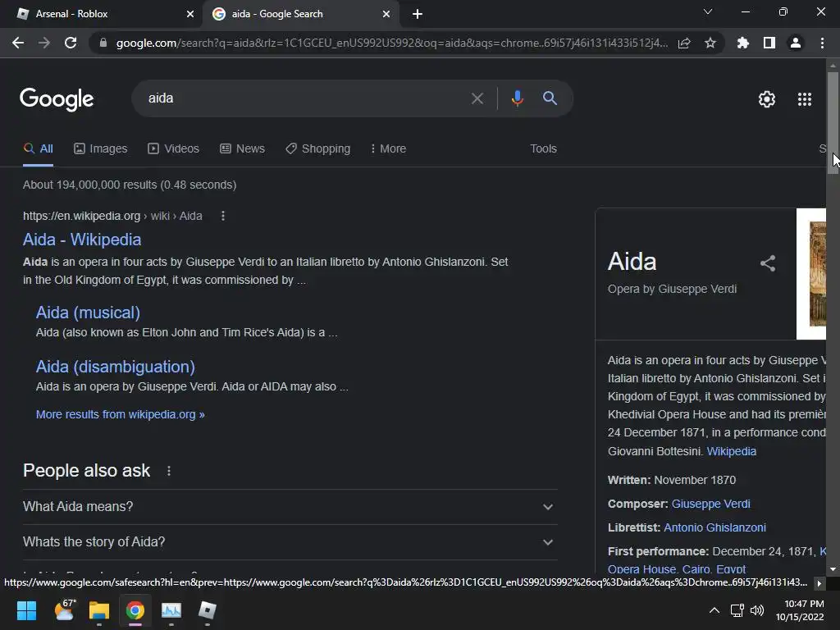Open Windows Start menu
The image size is (840, 630).
point(26,610)
